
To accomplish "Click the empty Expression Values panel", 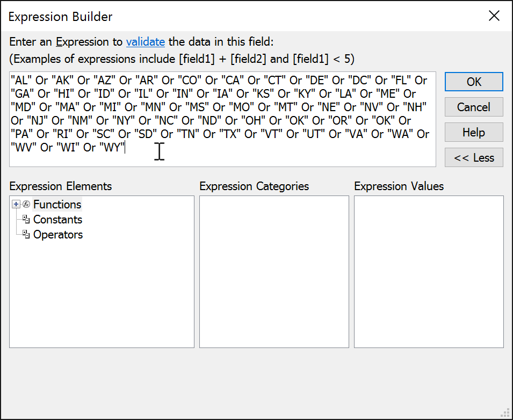I will point(428,271).
